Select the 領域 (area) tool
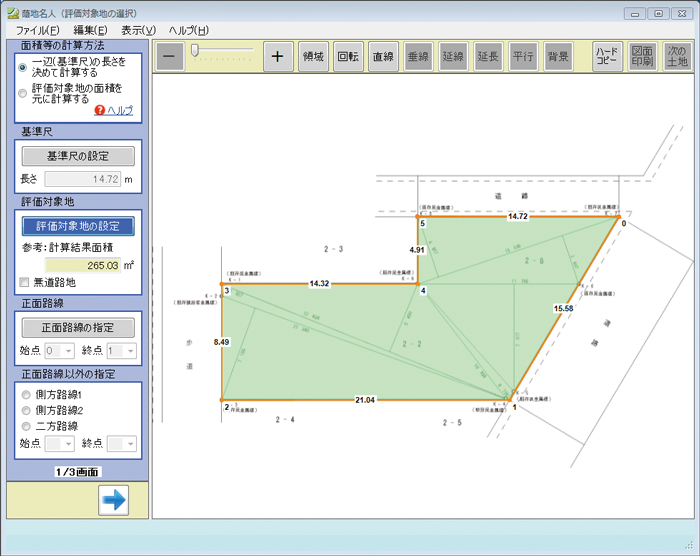 pos(314,56)
